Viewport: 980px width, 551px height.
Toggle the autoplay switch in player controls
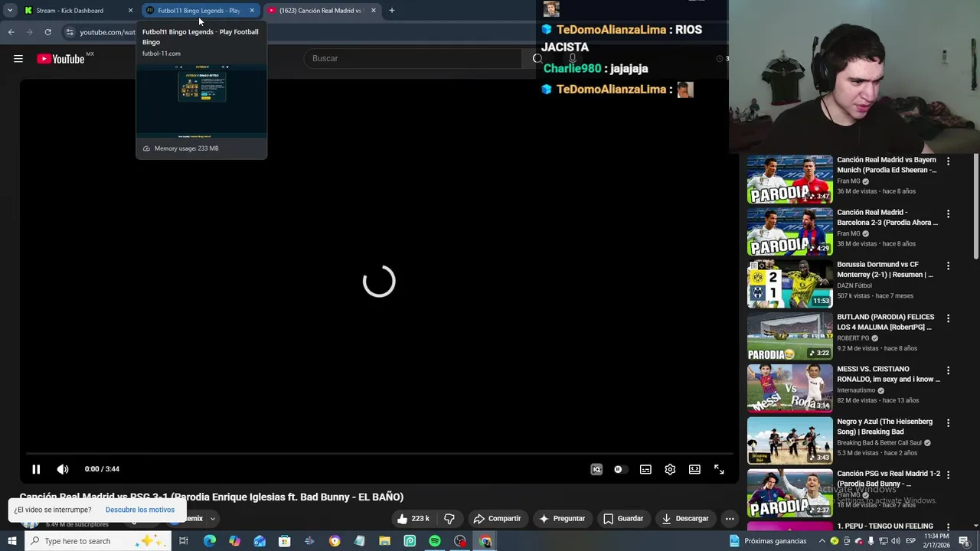(619, 469)
